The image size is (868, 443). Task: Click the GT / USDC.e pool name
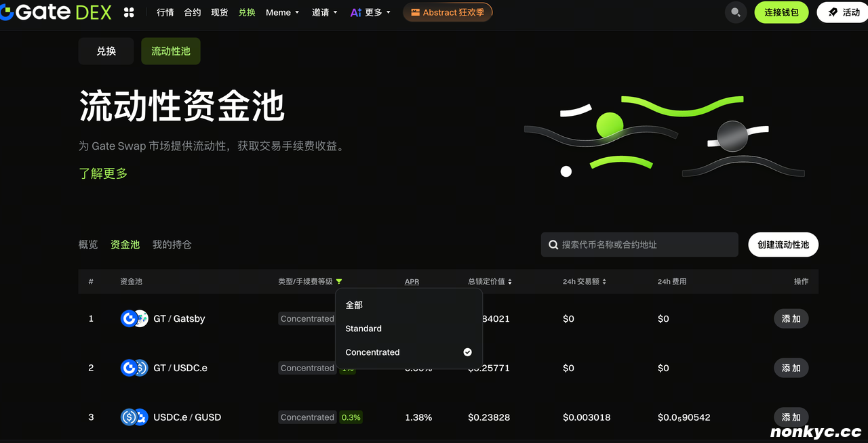point(180,368)
